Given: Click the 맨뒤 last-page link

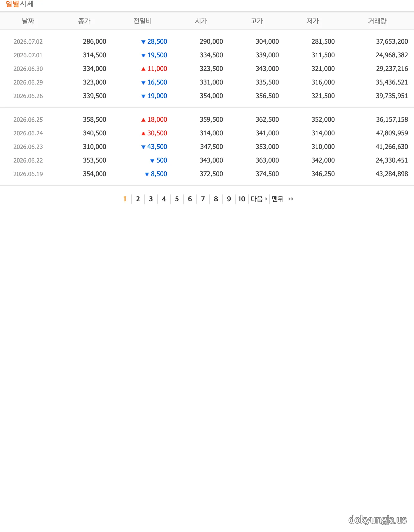Looking at the screenshot, I should click(x=282, y=199).
